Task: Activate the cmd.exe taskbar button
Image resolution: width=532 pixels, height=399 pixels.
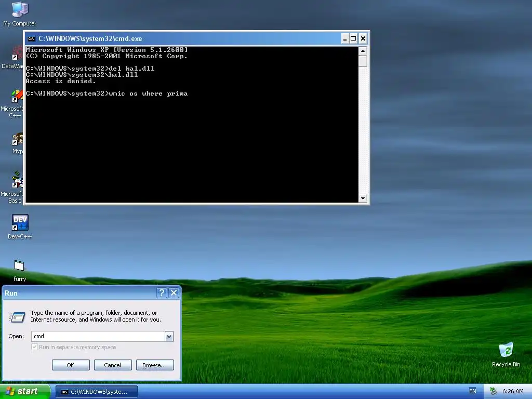Action: coord(96,392)
